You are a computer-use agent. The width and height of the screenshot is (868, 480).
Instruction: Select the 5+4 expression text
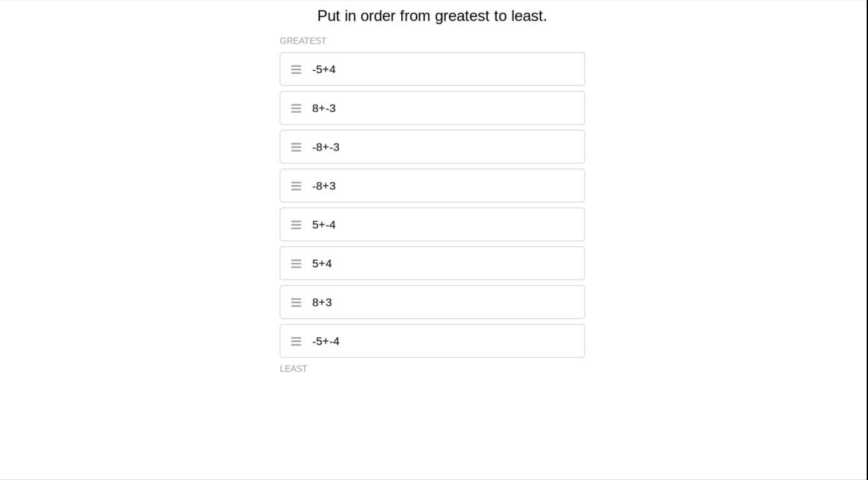[322, 264]
